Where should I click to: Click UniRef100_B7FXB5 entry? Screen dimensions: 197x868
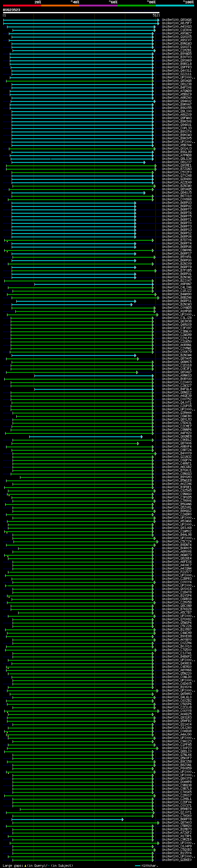[x=176, y=270]
